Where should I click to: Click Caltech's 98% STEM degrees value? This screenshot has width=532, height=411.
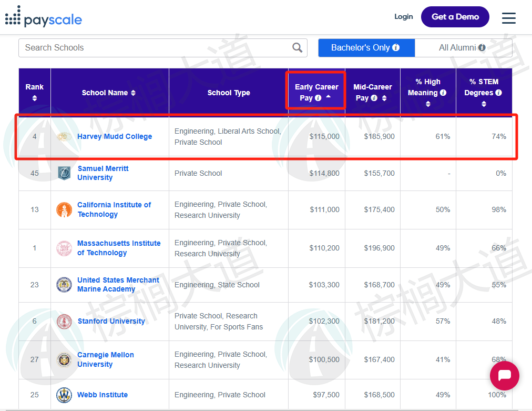tap(499, 209)
